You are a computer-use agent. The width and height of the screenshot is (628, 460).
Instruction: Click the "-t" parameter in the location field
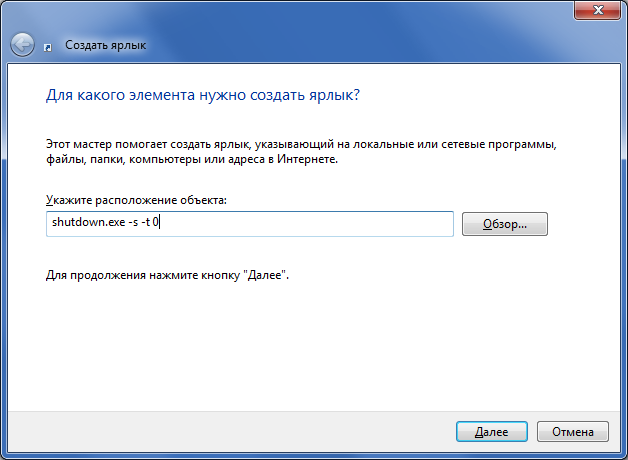(x=148, y=224)
